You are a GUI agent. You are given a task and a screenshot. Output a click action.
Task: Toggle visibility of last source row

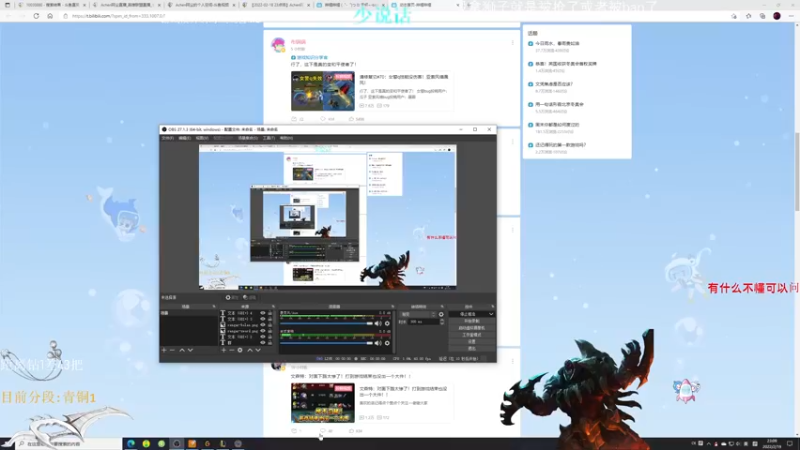[x=263, y=343]
